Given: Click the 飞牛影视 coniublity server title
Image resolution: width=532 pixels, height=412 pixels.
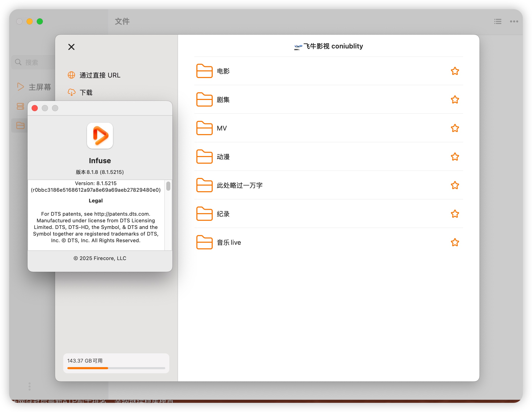Looking at the screenshot, I should coord(333,46).
